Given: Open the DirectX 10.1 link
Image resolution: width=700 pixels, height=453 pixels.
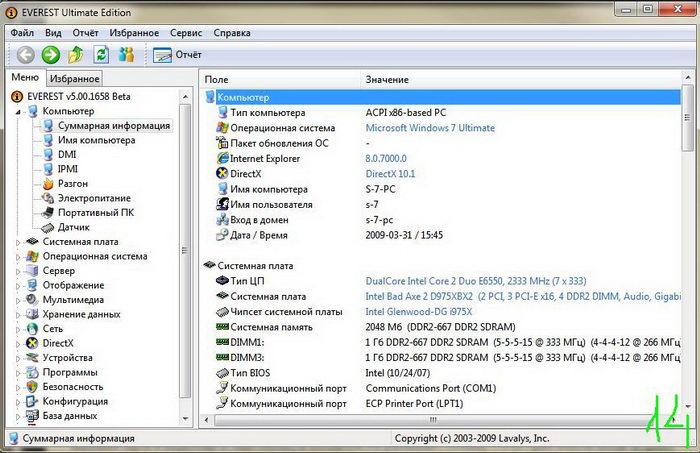Looking at the screenshot, I should point(390,174).
